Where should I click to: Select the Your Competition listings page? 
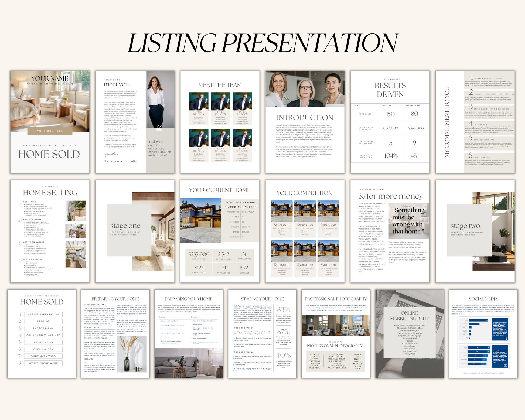click(x=305, y=231)
